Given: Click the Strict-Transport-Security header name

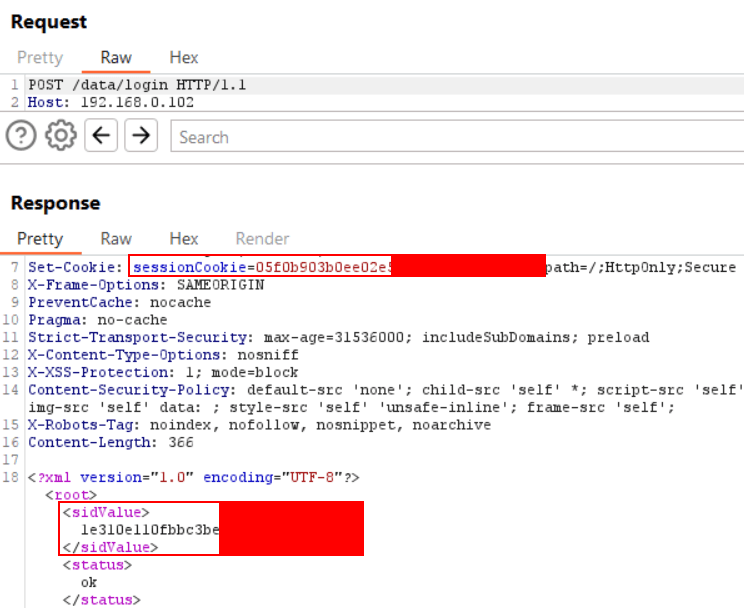Looking at the screenshot, I should click(137, 337).
